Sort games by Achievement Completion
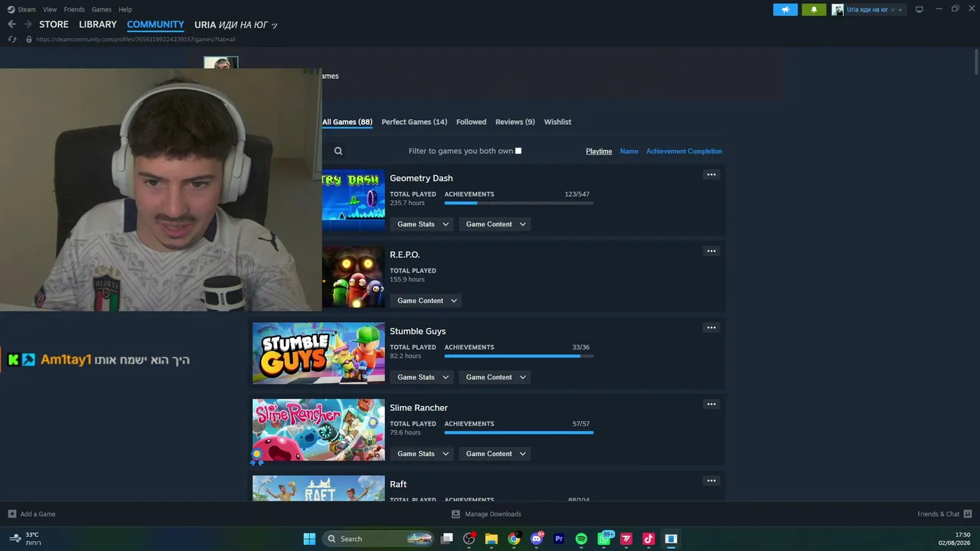Image resolution: width=980 pixels, height=551 pixels. [x=684, y=151]
